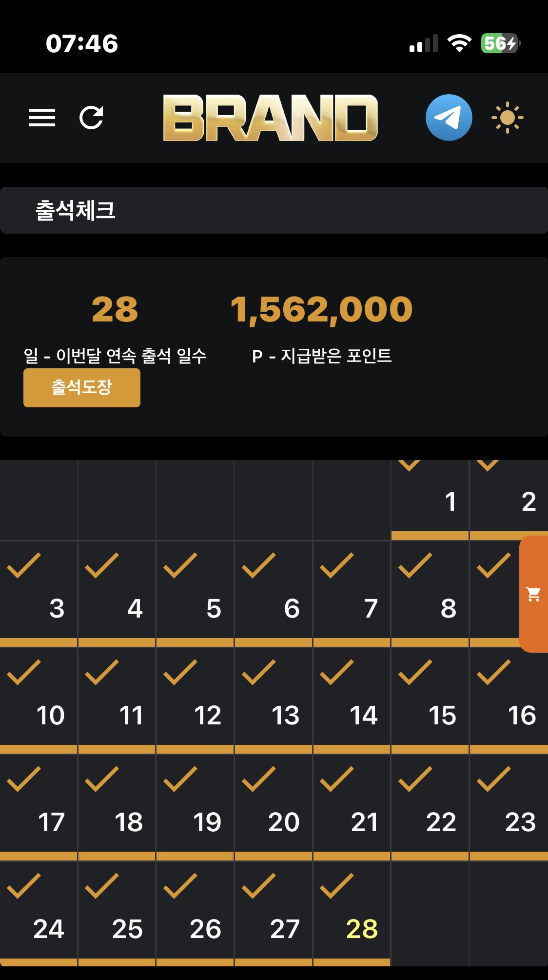Tap the checkmark on day 28
Screen dimensions: 548x980
tap(337, 886)
